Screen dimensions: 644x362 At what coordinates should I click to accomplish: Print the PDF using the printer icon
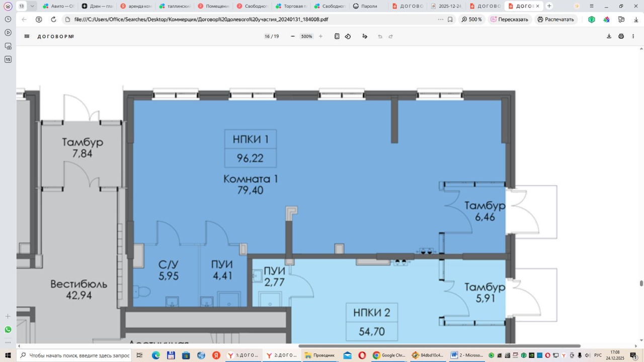(621, 36)
